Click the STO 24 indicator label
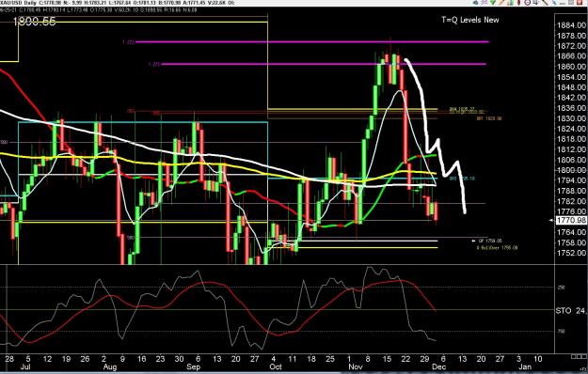Screen dimensions: 588x374 pos(571,310)
